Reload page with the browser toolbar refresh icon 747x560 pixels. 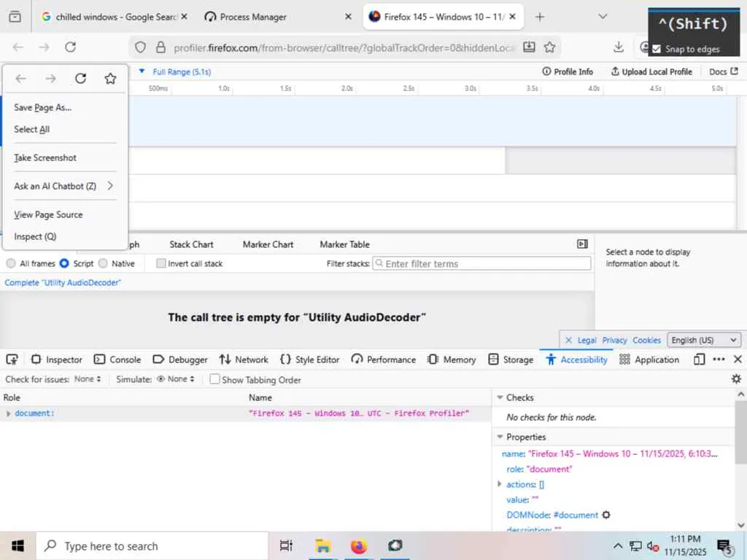pos(71,47)
